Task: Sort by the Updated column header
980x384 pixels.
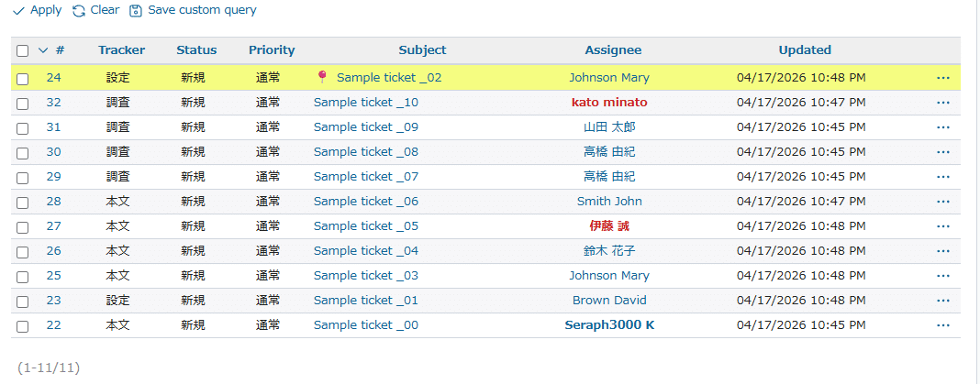Action: (805, 50)
